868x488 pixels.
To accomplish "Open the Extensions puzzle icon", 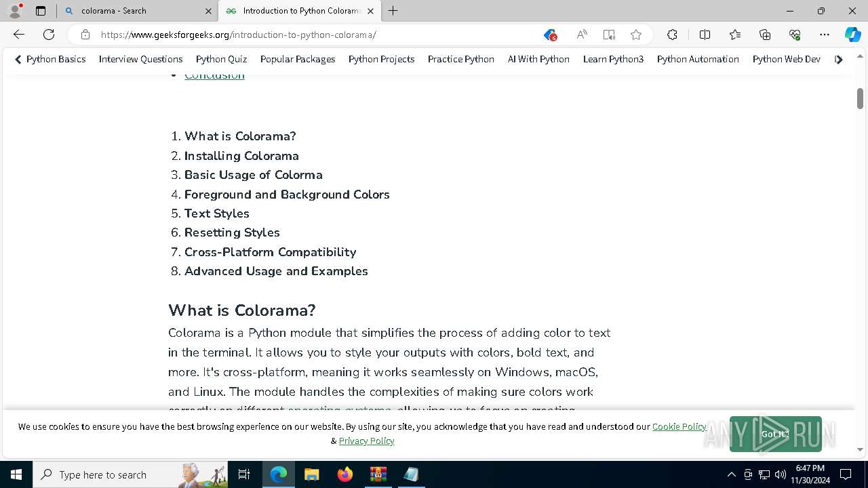I will click(672, 35).
